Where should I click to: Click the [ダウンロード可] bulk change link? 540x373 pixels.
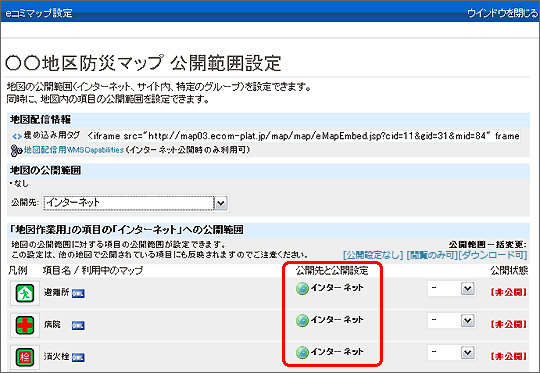pos(493,255)
